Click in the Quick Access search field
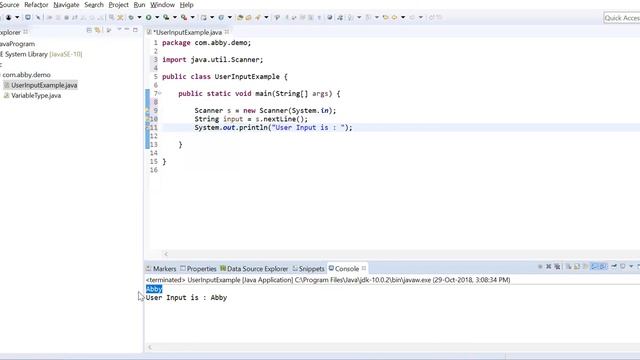Screen dimensions: 640x360 [x=622, y=18]
